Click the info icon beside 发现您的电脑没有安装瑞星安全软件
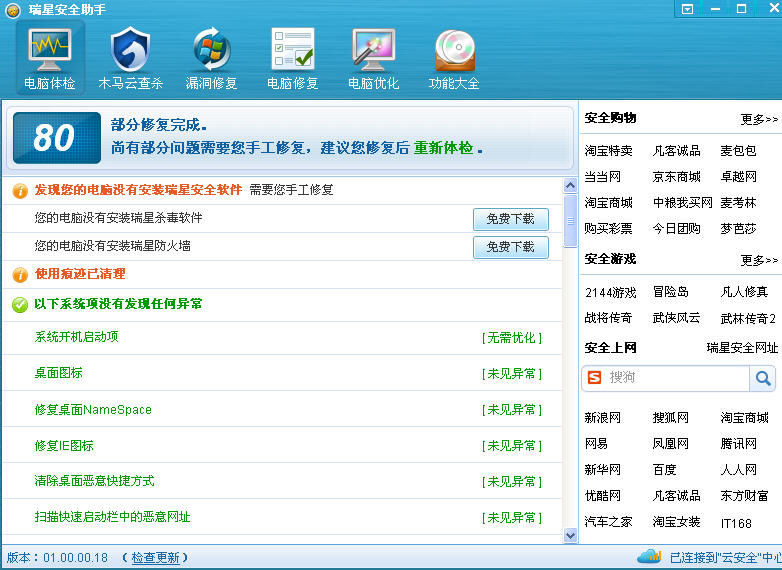Image resolution: width=782 pixels, height=570 pixels. (x=20, y=190)
